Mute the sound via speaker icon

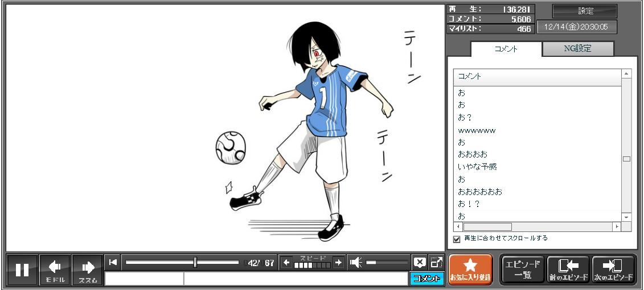(x=356, y=262)
